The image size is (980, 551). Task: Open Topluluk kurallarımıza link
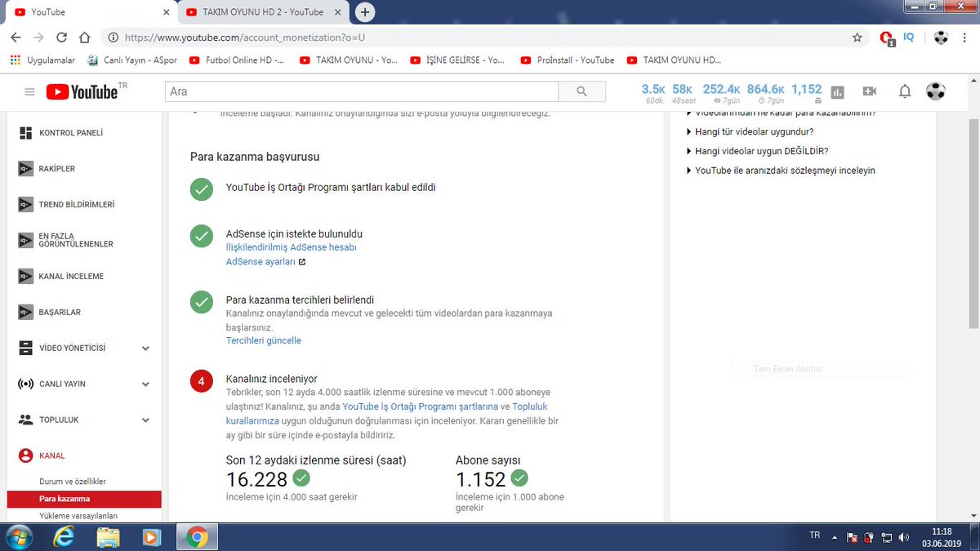tap(386, 413)
